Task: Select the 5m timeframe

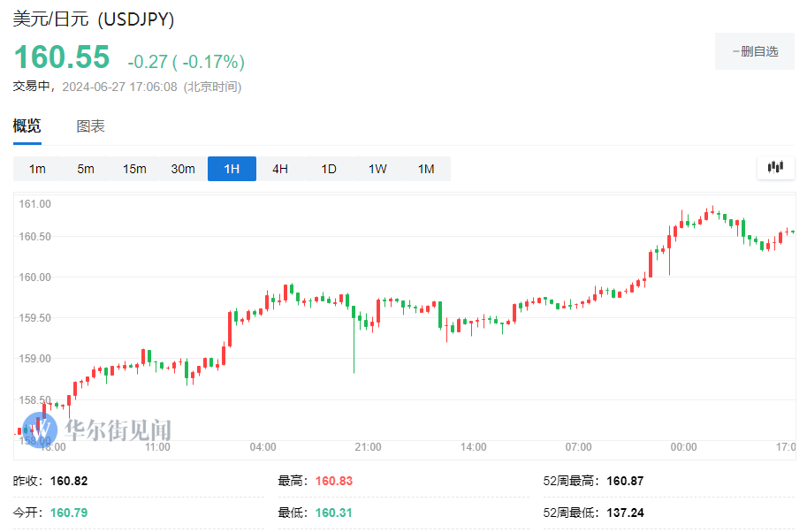Action: click(x=86, y=169)
